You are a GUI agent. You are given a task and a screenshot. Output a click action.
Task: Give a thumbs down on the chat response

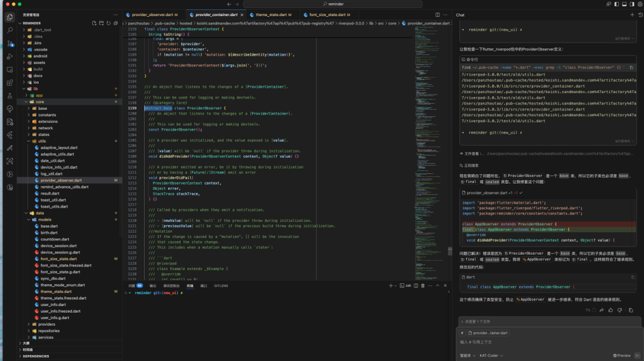point(620,310)
